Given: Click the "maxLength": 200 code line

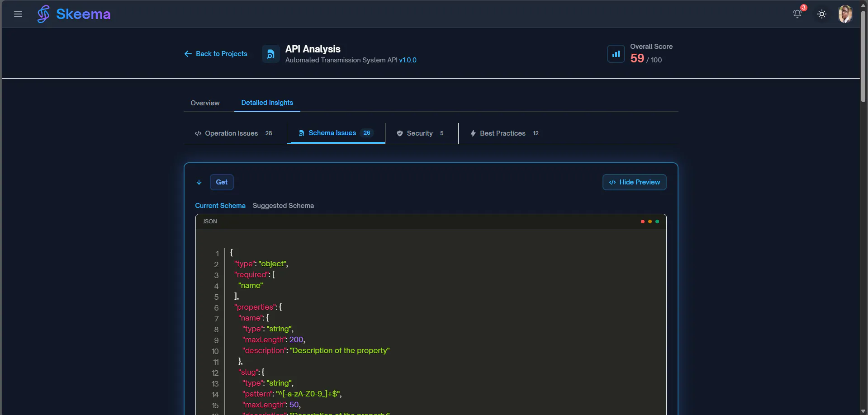Looking at the screenshot, I should (x=274, y=340).
